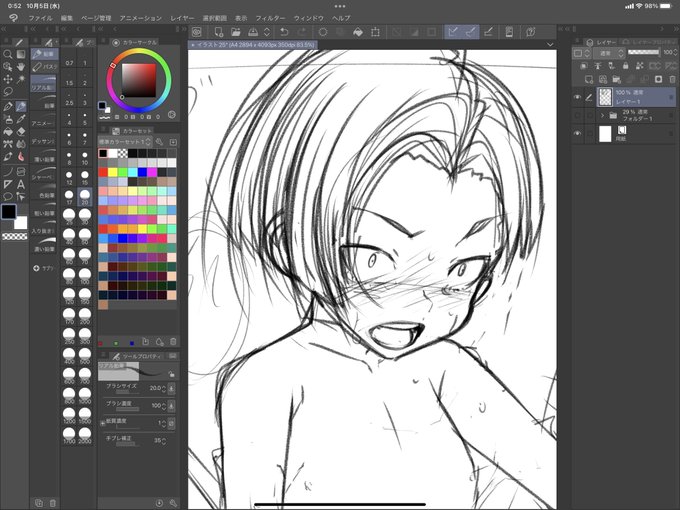
Task: Click the New canvas icon
Action: (219, 32)
